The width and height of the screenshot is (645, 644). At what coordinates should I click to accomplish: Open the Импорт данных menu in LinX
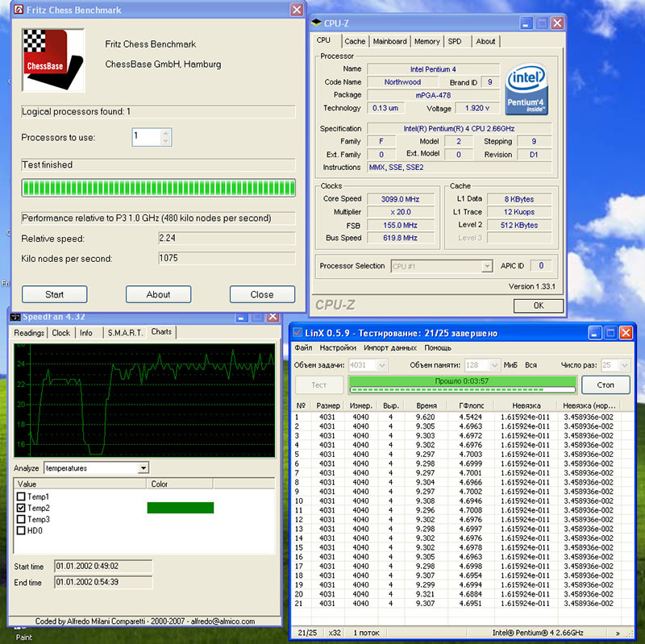390,347
